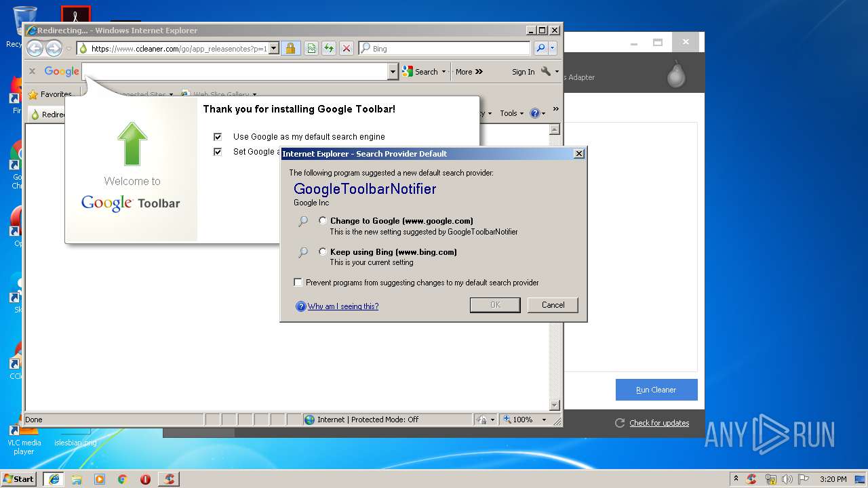
Task: Open the Windows Start menu
Action: coord(19,479)
